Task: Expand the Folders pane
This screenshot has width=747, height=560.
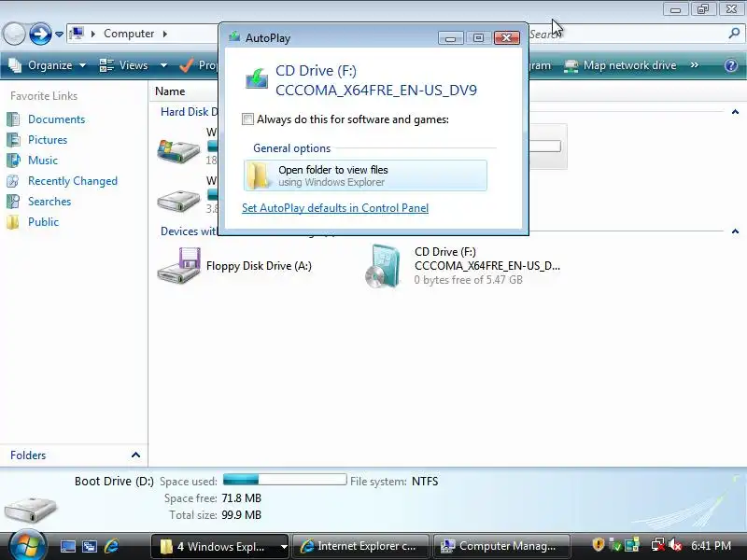Action: tap(135, 455)
